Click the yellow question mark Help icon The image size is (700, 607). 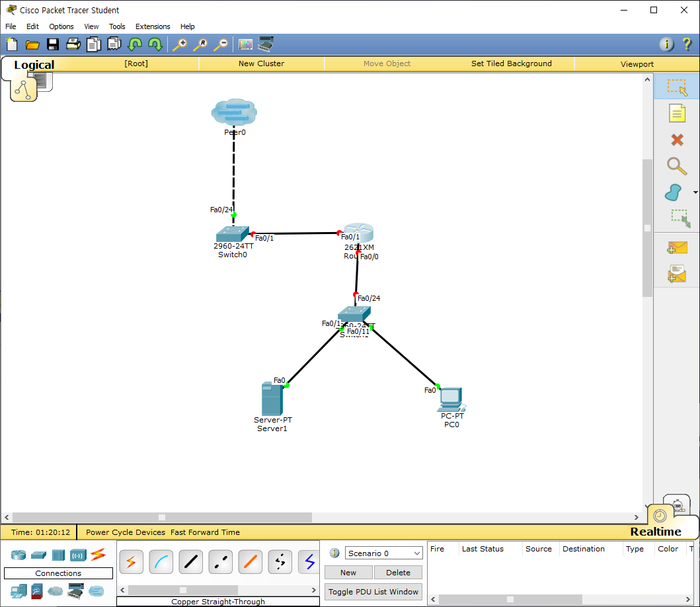(687, 44)
